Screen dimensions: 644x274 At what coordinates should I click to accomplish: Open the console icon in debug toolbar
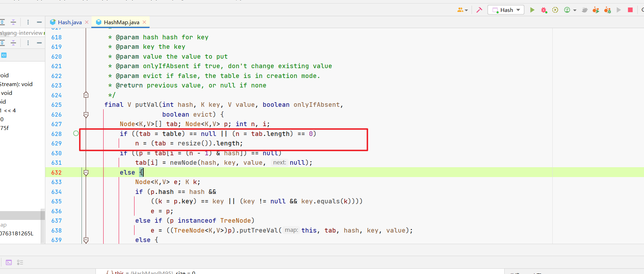point(9,262)
